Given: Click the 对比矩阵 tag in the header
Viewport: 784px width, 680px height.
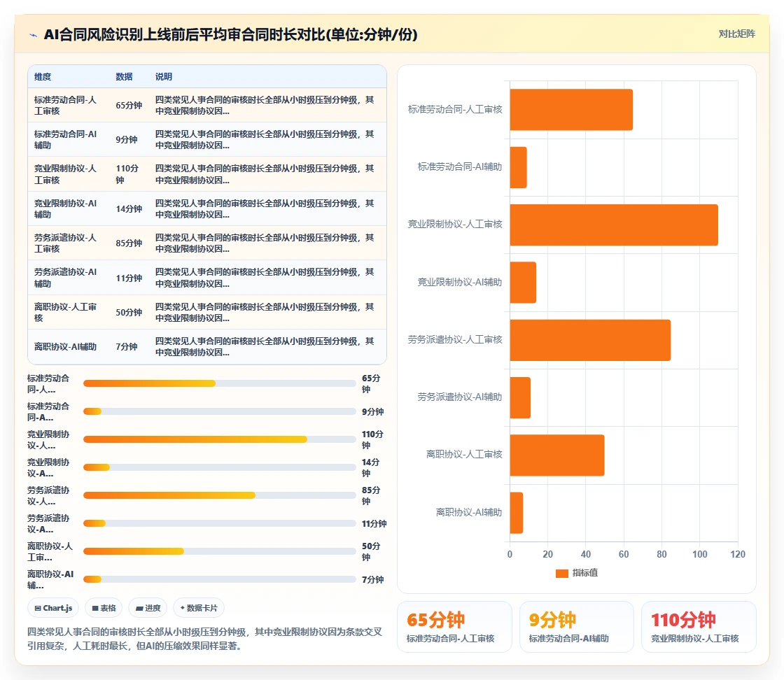Looking at the screenshot, I should [736, 34].
